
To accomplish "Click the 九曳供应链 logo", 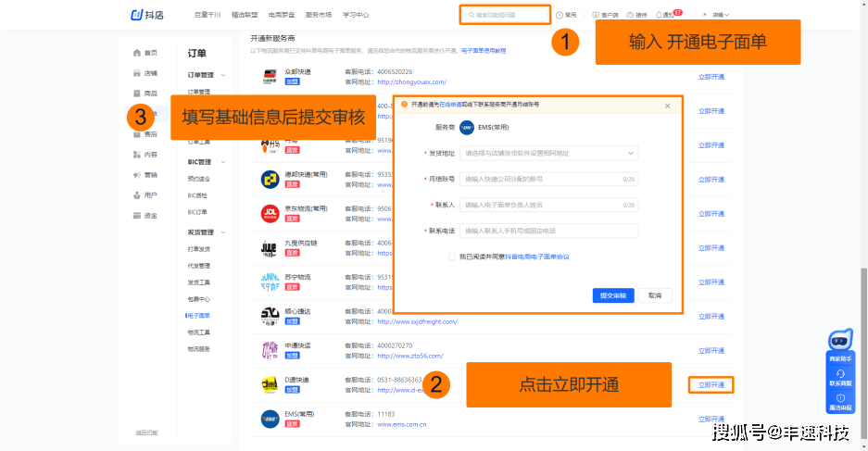I will (270, 248).
